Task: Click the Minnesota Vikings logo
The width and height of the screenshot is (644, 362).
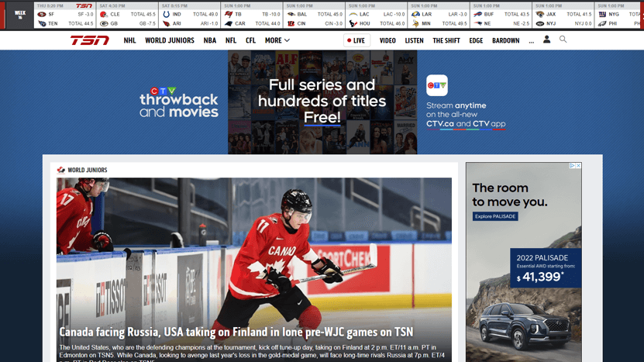Action: 415,24
